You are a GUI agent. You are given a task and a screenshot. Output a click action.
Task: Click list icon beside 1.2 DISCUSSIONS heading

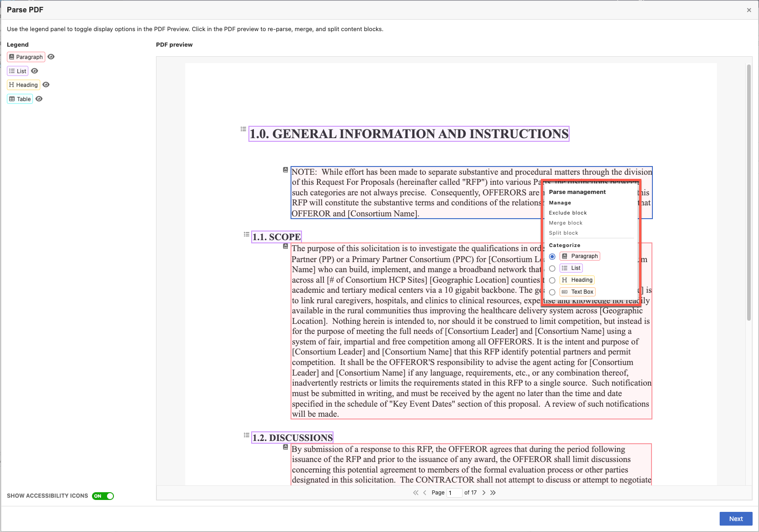click(x=247, y=435)
